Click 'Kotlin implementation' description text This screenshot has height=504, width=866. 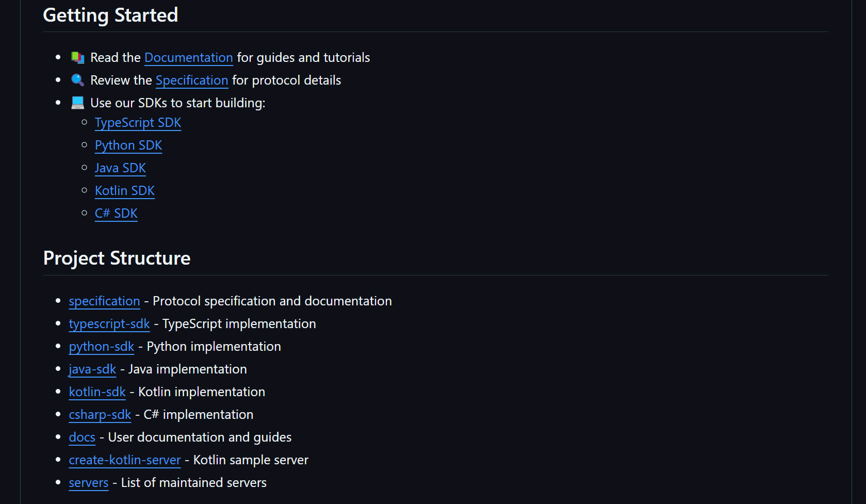coord(202,392)
